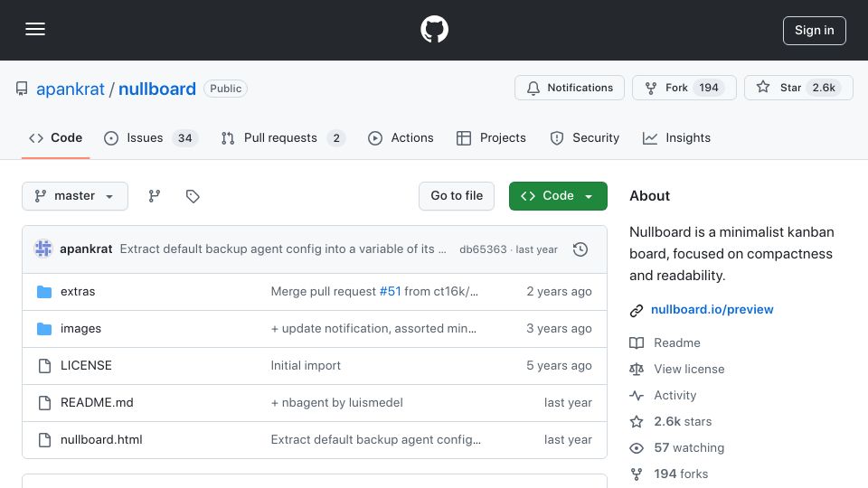Image resolution: width=868 pixels, height=488 pixels.
Task: Click the fork count 194 badge
Action: click(x=709, y=88)
